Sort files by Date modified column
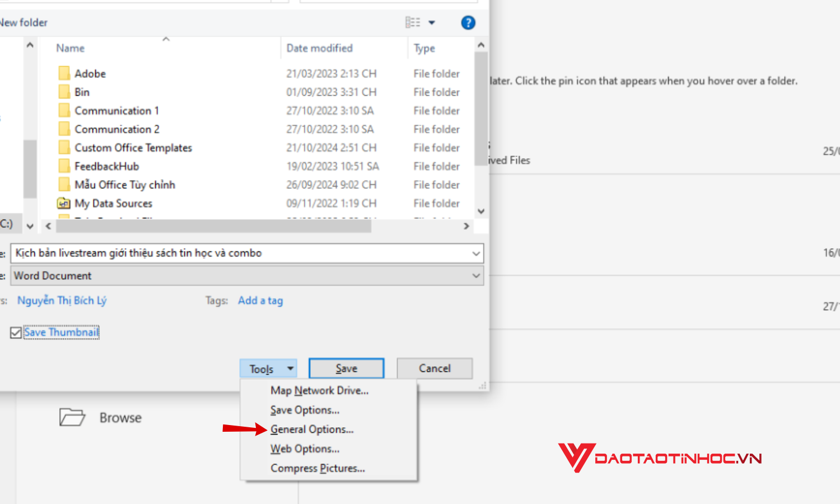 [319, 48]
